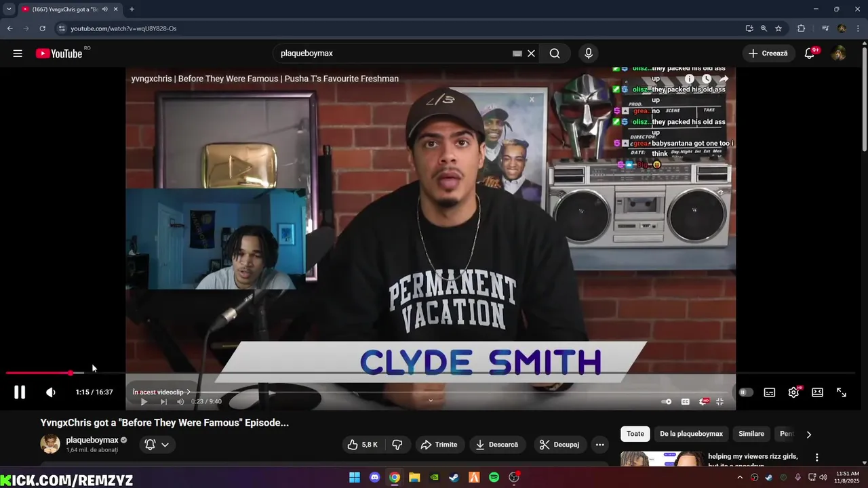868x488 pixels.
Task: Click the install/cast icon in address bar
Action: tap(749, 28)
